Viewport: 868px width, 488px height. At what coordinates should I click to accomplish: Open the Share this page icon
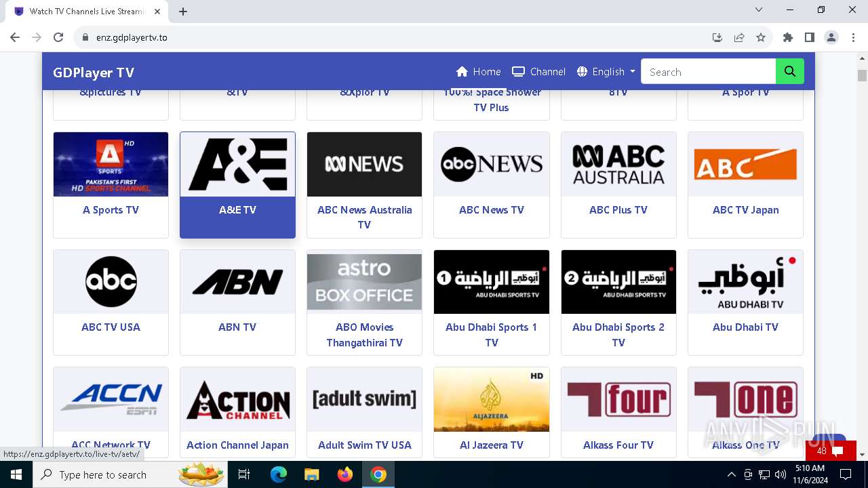(x=739, y=37)
